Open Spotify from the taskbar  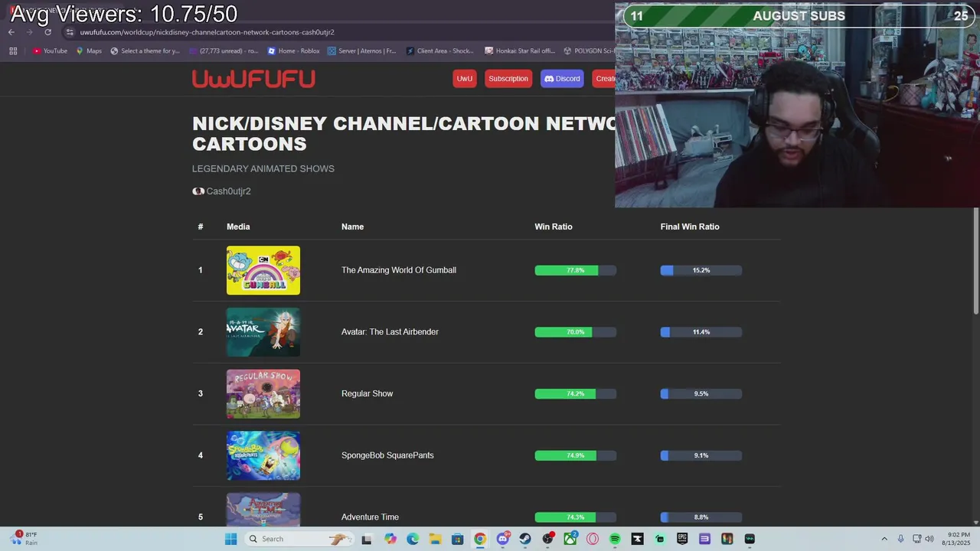tap(615, 539)
